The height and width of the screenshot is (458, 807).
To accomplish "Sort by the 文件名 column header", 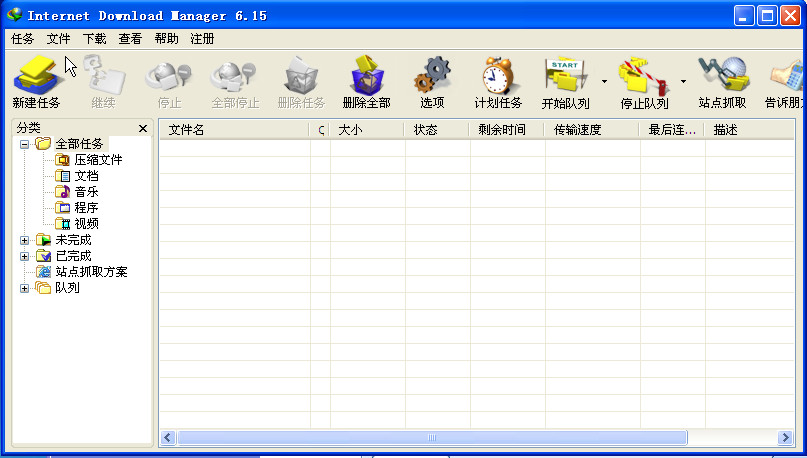I will 235,130.
